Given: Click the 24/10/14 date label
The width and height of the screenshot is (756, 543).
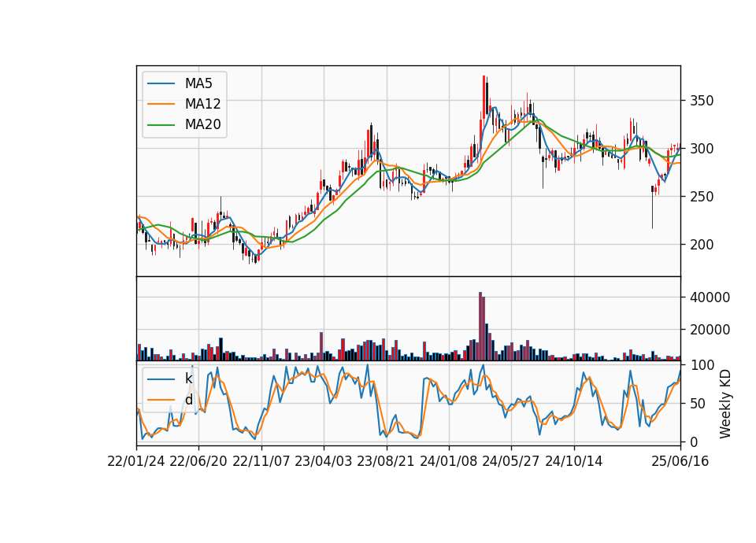Looking at the screenshot, I should [574, 461].
